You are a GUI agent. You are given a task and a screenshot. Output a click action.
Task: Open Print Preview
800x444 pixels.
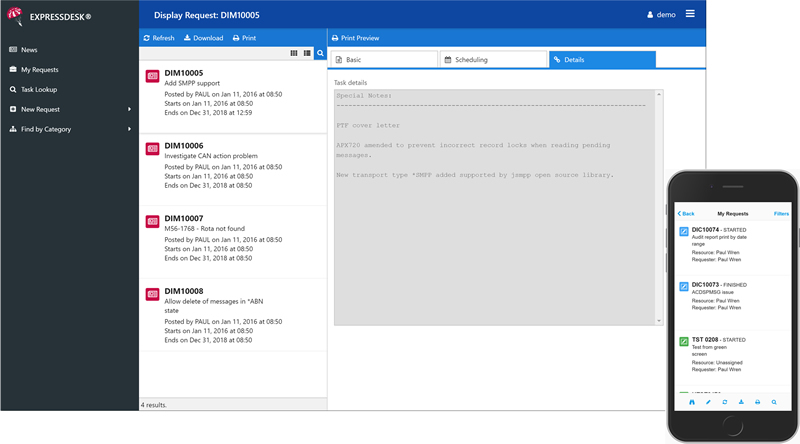point(355,38)
